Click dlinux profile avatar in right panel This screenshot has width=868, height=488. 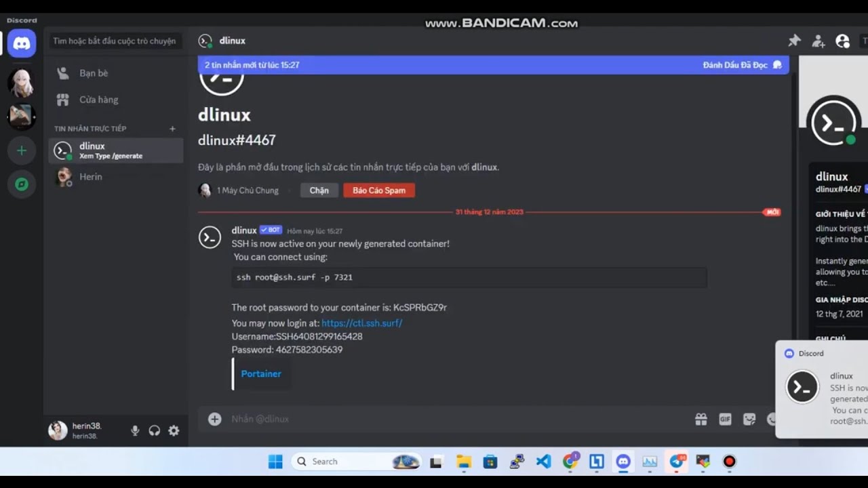click(x=835, y=123)
